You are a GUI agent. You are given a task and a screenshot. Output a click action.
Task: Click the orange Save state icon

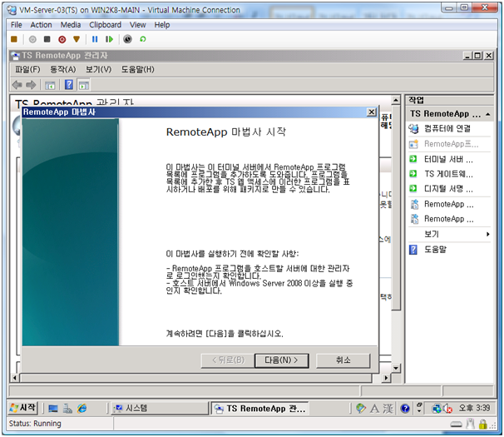click(x=77, y=39)
